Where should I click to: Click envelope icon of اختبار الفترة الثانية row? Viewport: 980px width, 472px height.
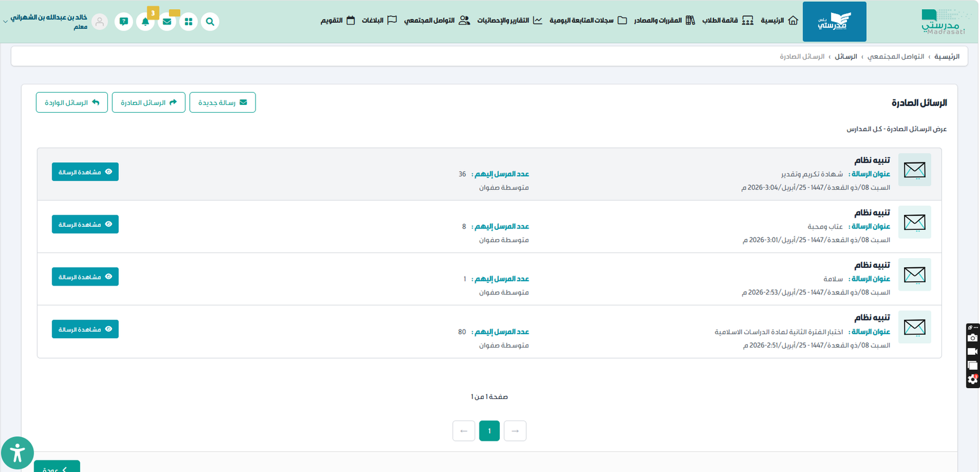(914, 327)
